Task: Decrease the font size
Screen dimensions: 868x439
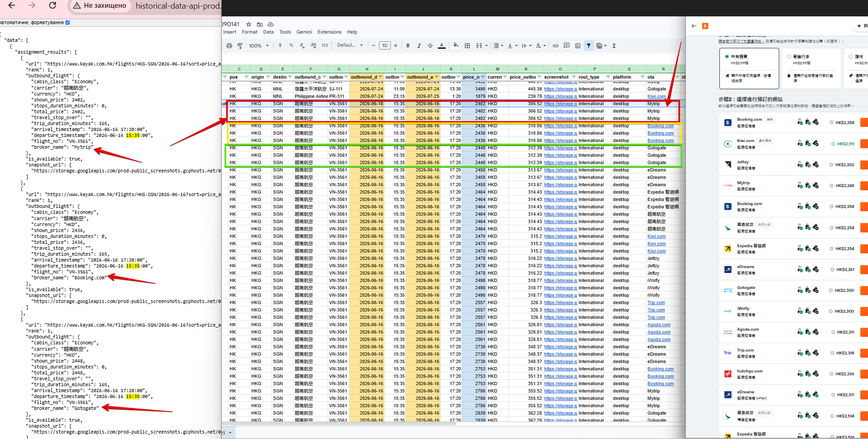Action: click(x=373, y=45)
